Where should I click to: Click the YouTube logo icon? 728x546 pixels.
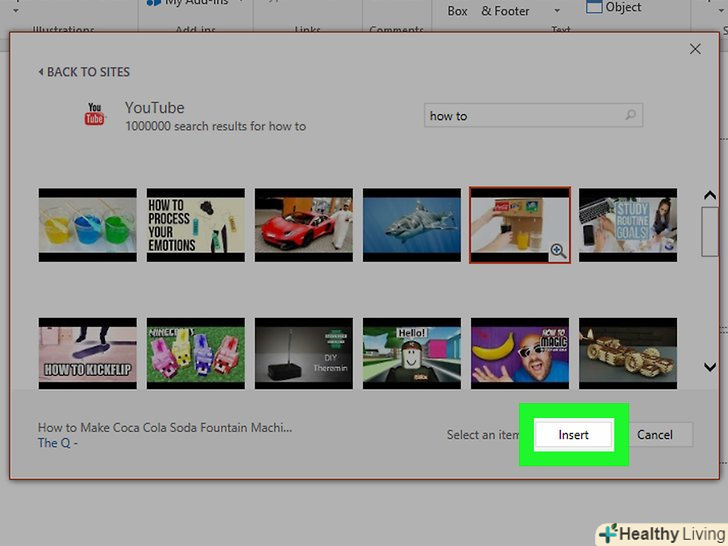click(94, 115)
